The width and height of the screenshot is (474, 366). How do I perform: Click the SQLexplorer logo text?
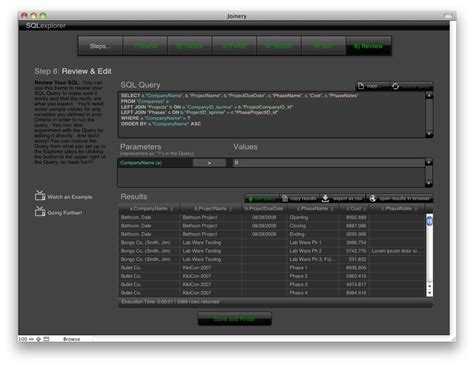pos(46,25)
